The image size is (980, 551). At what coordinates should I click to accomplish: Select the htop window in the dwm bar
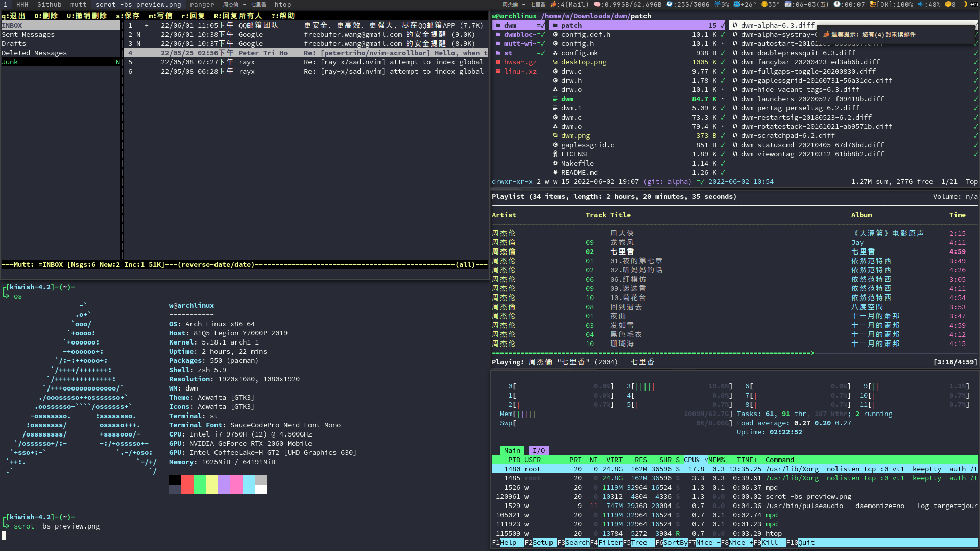tap(282, 4)
